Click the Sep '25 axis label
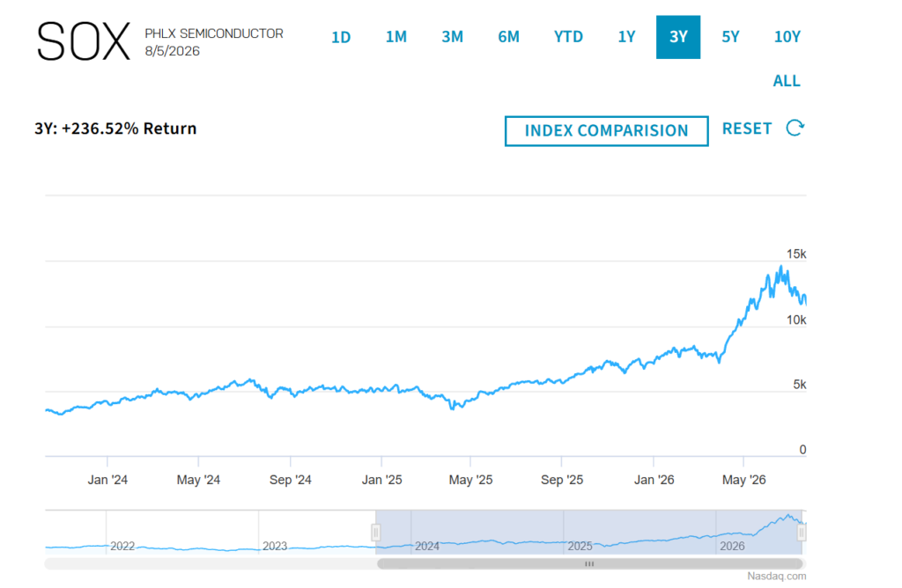902x588 pixels. click(562, 480)
